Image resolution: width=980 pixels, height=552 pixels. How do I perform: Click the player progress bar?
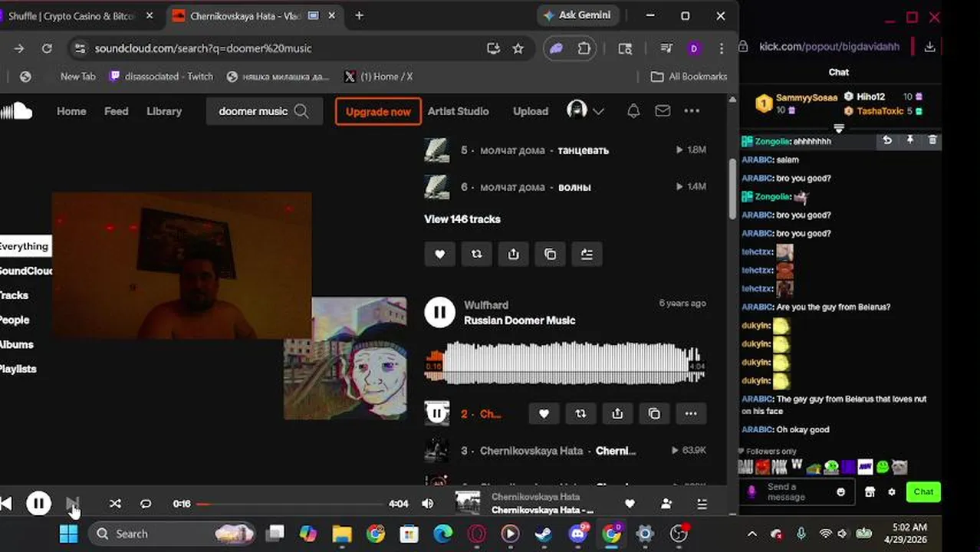tap(290, 504)
